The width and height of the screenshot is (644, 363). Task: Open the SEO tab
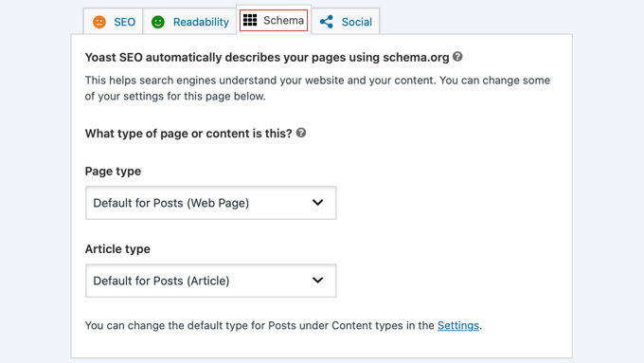[x=114, y=22]
